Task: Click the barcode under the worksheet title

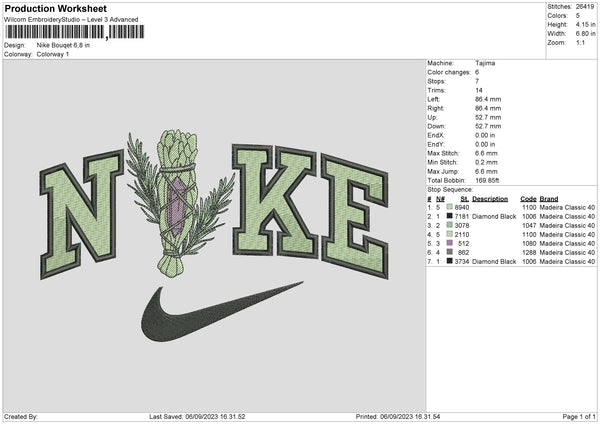Action: click(73, 32)
